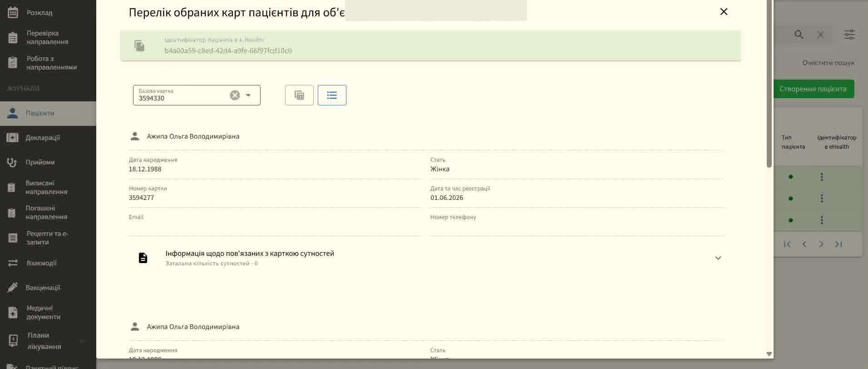Click the scrollbar down arrow
Screen dimensions: 868x369
pyautogui.click(x=769, y=354)
